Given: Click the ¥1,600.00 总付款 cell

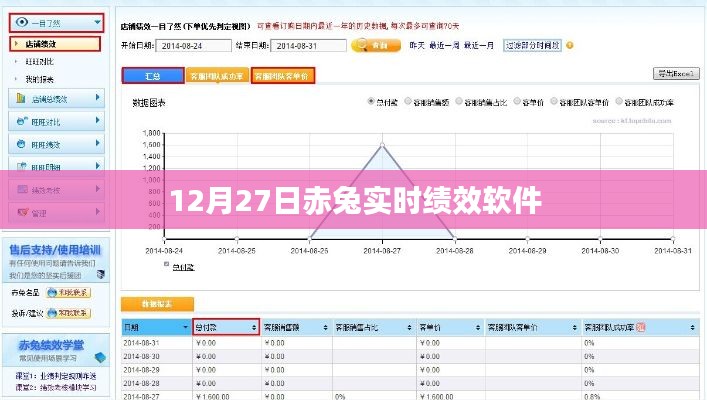Looking at the screenshot, I should pyautogui.click(x=213, y=396).
